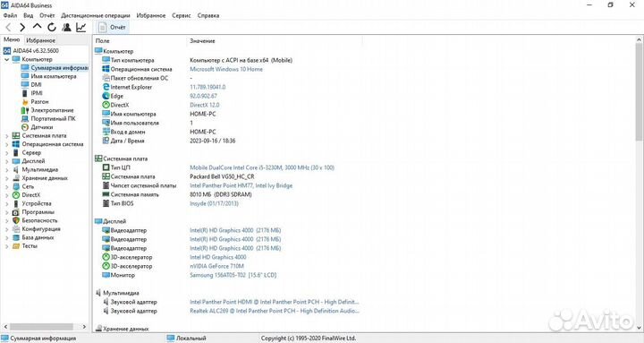Open Microsoft Windows 10 Home link
Viewport: 644px width, 343px height.
coord(226,69)
